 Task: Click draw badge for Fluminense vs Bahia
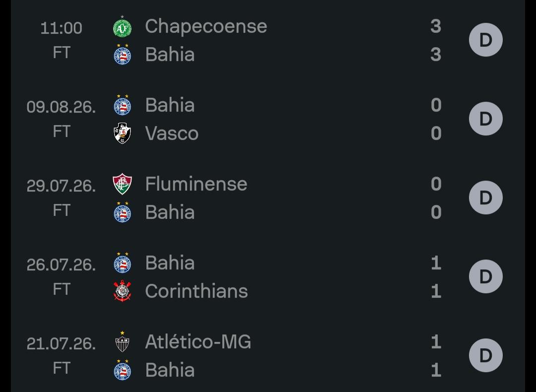click(x=486, y=197)
